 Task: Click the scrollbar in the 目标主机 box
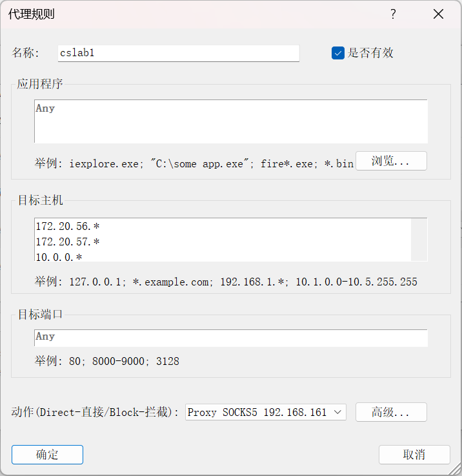pos(419,240)
